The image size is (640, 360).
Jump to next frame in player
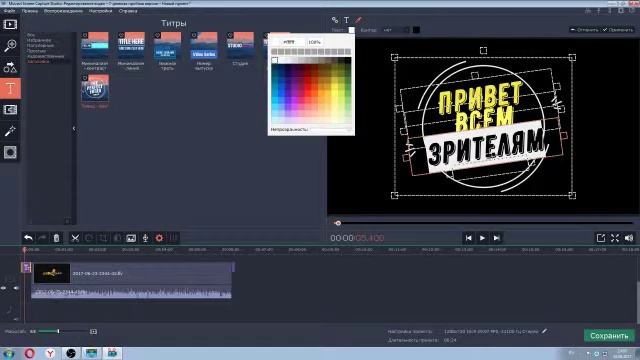(496, 238)
